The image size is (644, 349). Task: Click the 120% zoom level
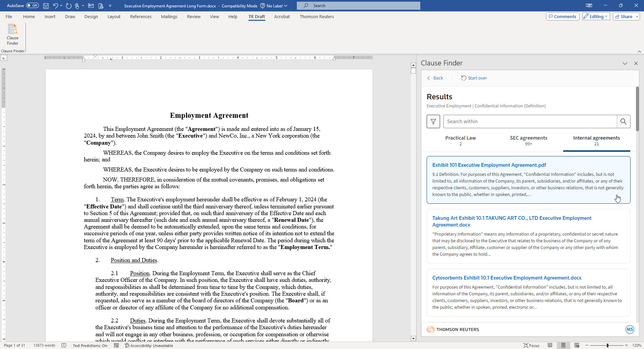[637, 345]
